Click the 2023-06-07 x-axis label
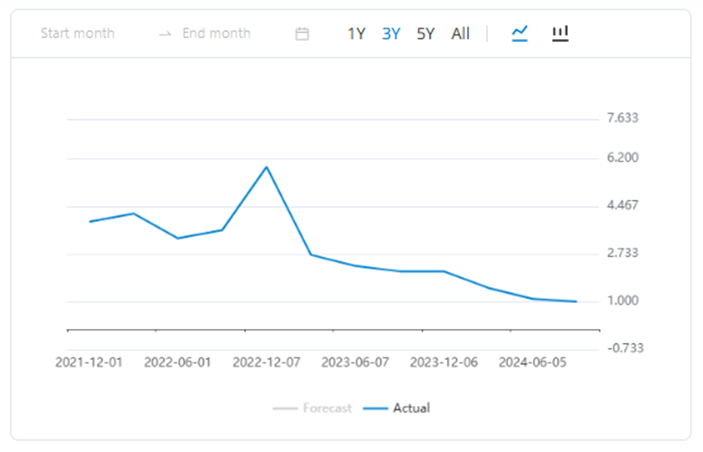Viewport: 703px width, 452px height. [356, 361]
